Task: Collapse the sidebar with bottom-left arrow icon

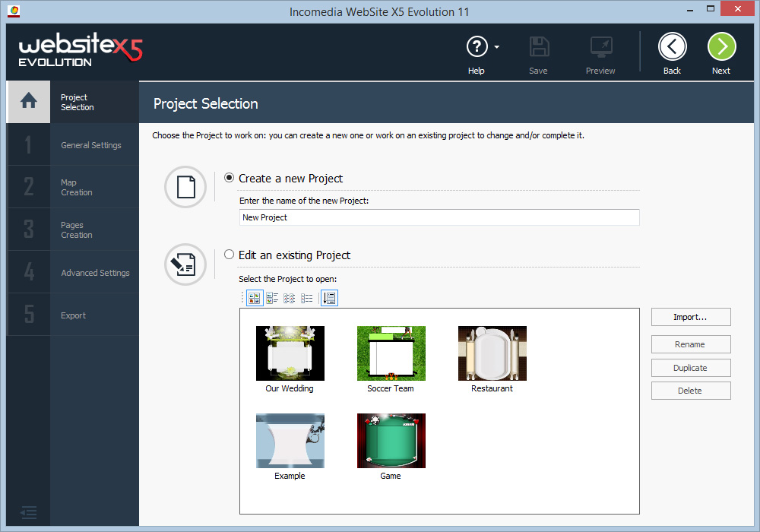Action: (28, 513)
